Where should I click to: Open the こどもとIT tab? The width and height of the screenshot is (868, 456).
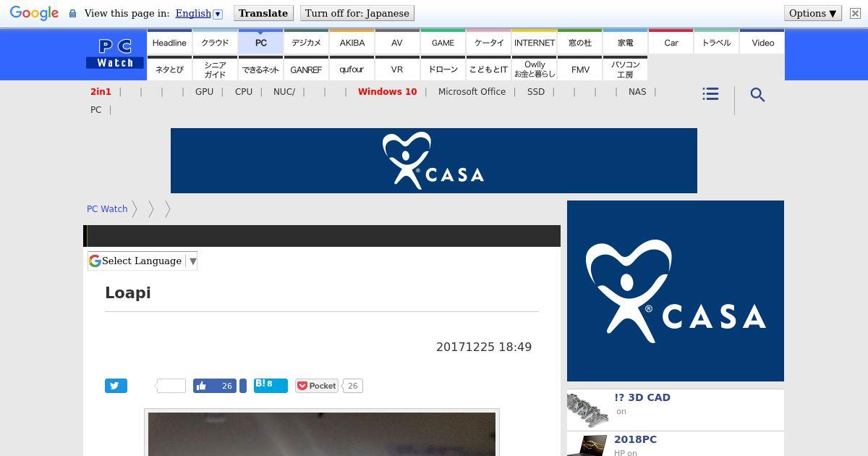(x=488, y=69)
